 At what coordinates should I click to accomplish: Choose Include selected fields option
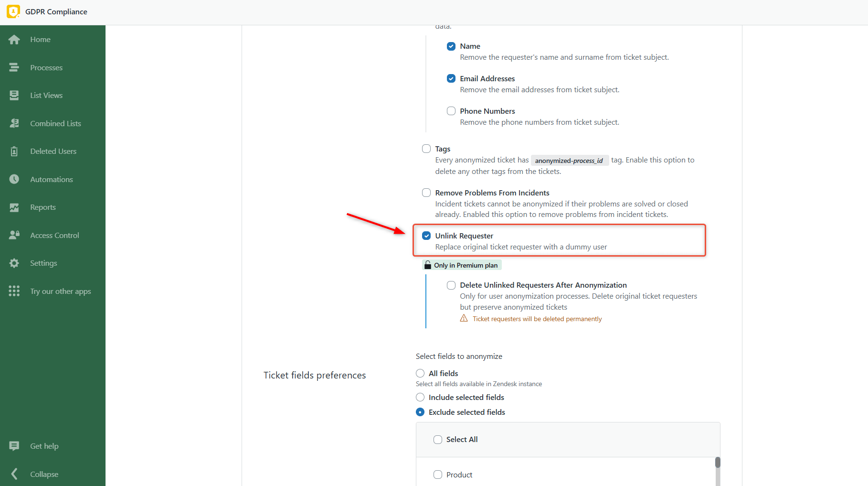(x=420, y=397)
